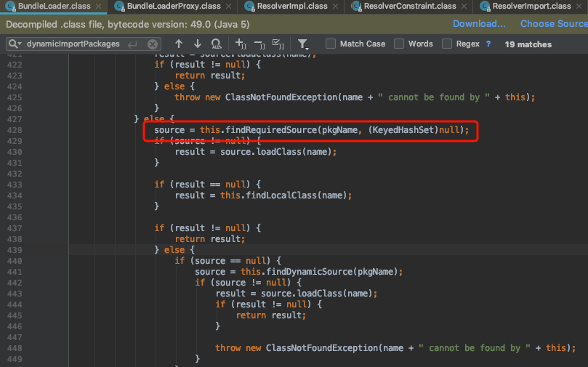Unselect occurrence icon in search bar
This screenshot has width=588, height=367.
click(259, 44)
